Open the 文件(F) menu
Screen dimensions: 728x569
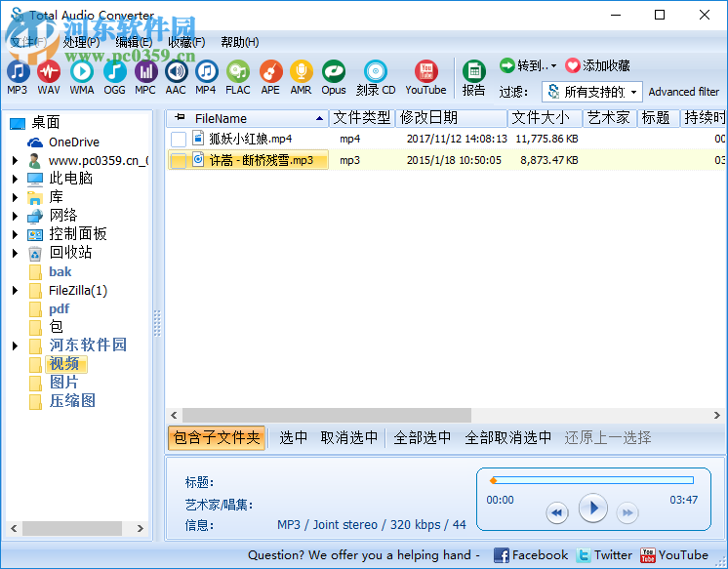click(x=28, y=42)
